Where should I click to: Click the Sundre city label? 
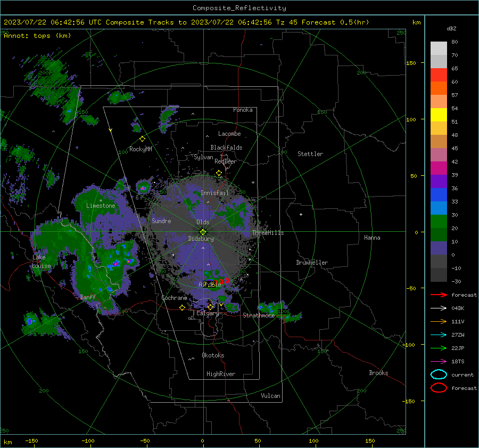point(161,221)
